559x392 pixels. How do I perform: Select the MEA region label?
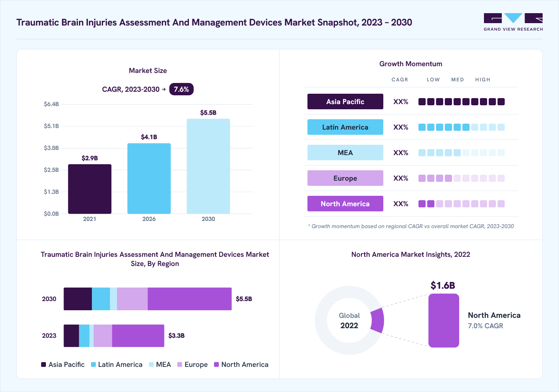[x=345, y=153]
